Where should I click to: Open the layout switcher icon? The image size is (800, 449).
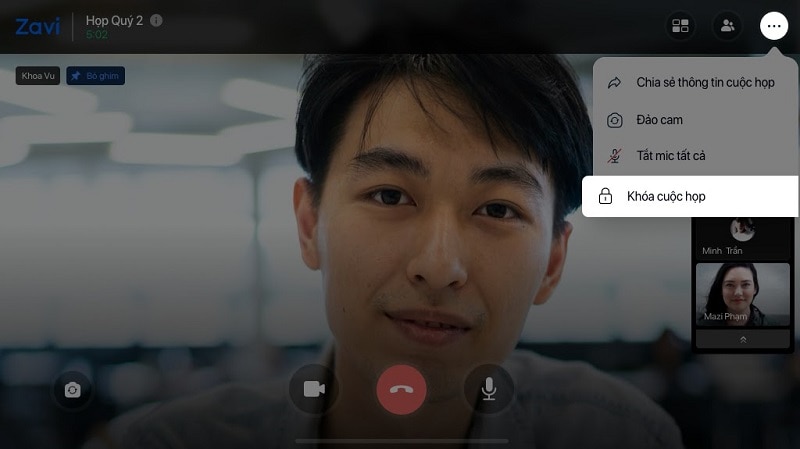coord(680,26)
